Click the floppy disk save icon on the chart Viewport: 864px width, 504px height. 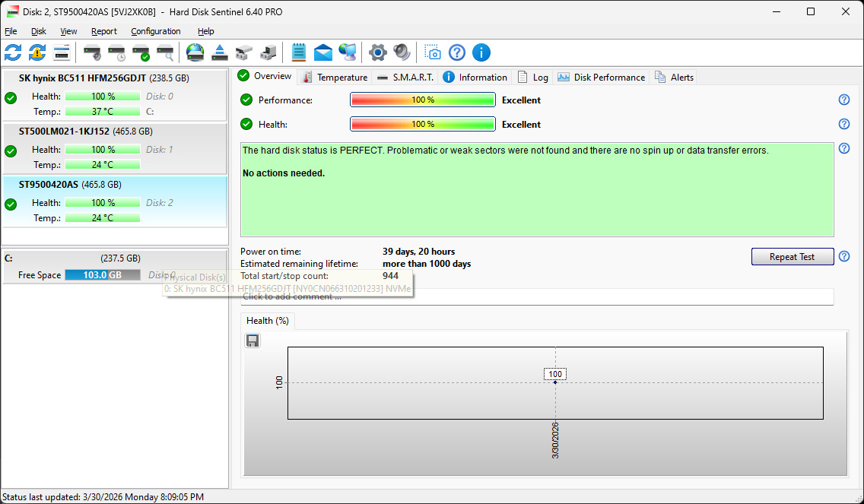coord(253,341)
